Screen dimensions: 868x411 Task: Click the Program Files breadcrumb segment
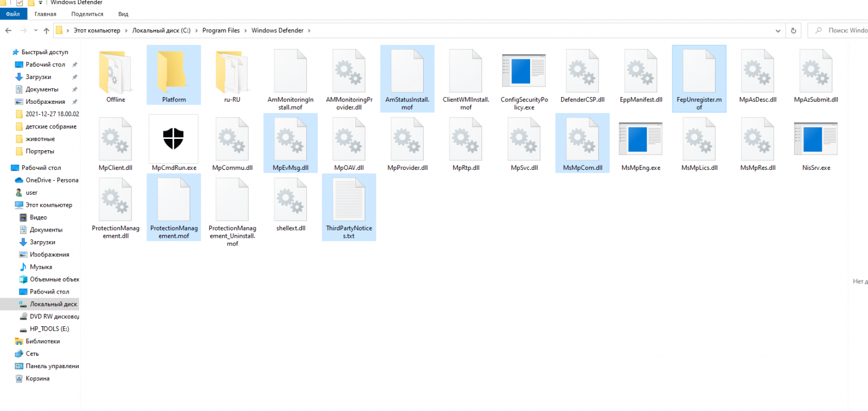221,30
